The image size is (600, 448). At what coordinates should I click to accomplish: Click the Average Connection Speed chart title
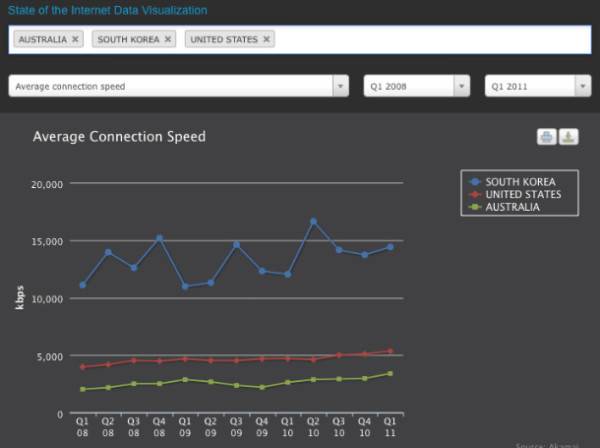click(x=119, y=137)
